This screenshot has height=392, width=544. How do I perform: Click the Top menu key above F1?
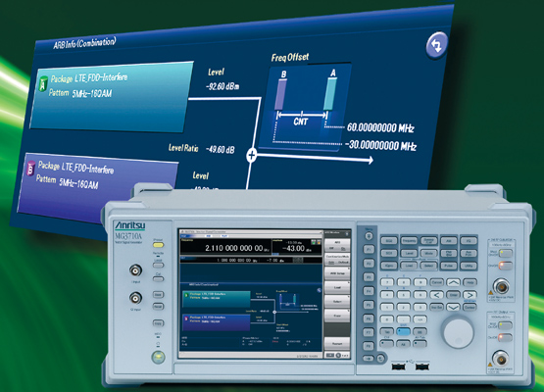369,236
